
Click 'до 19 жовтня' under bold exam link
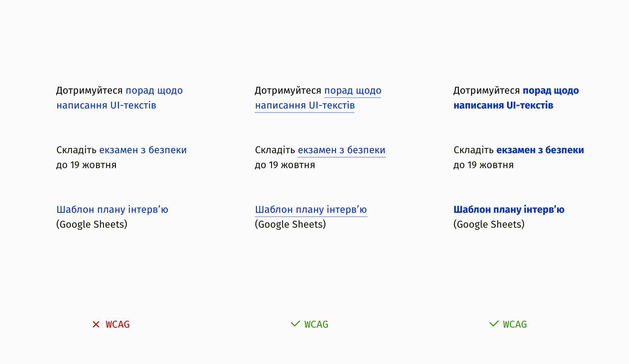483,165
